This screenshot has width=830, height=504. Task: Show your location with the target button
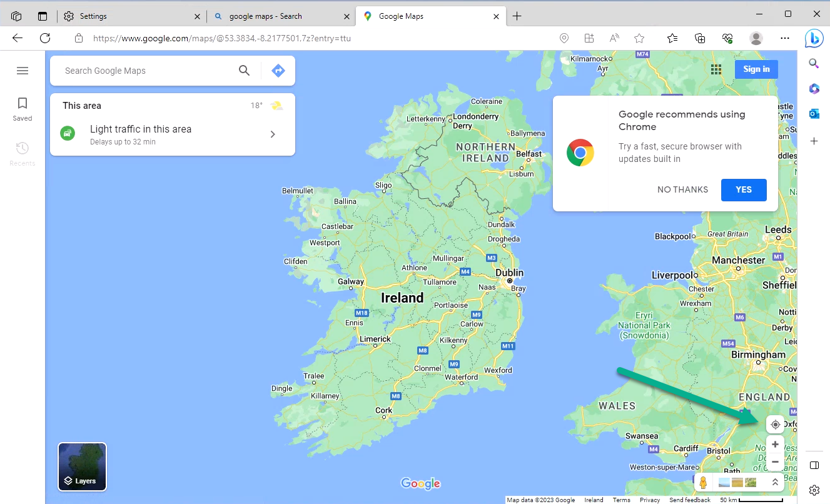coord(776,425)
